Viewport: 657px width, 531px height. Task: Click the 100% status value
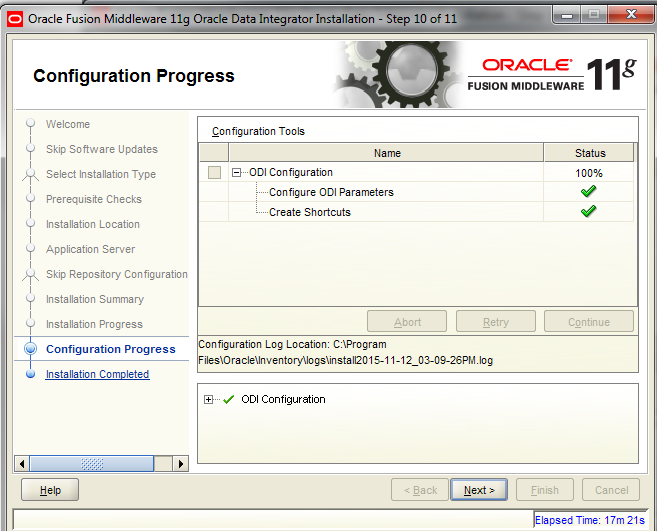(x=589, y=173)
